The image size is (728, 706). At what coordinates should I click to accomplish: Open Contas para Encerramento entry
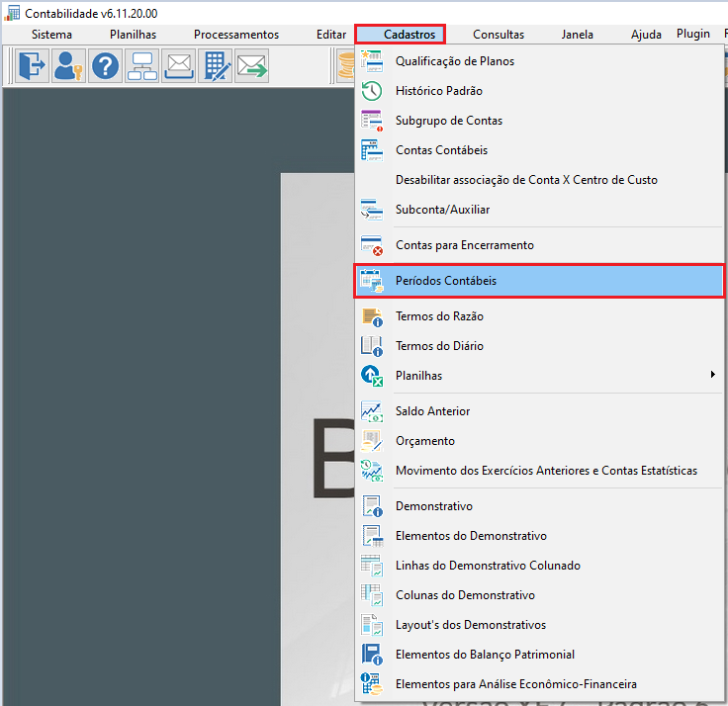539,245
